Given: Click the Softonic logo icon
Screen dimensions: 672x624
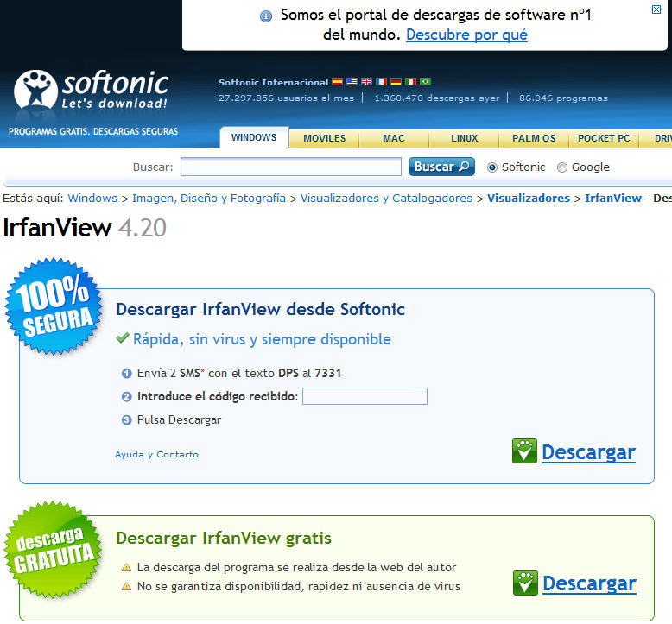Looking at the screenshot, I should (35, 90).
